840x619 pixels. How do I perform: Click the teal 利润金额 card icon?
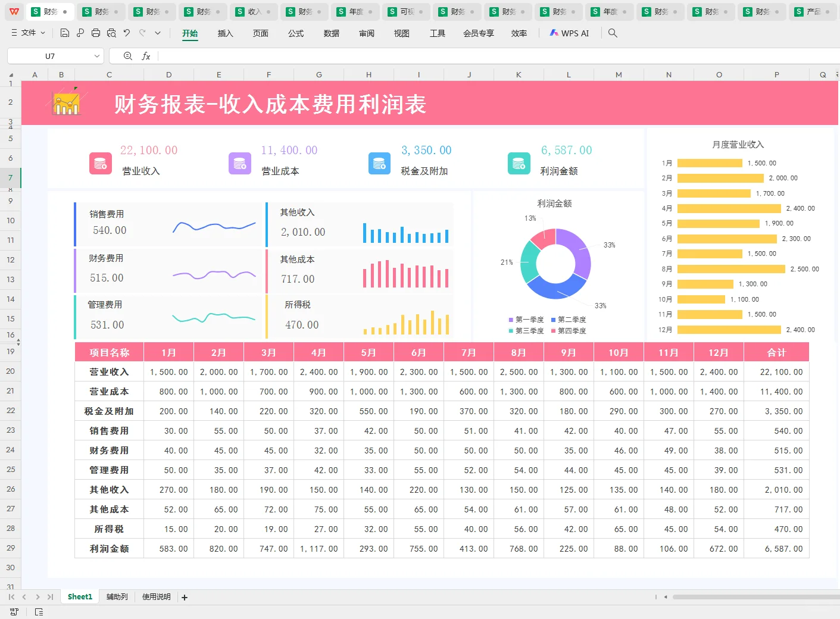(519, 163)
